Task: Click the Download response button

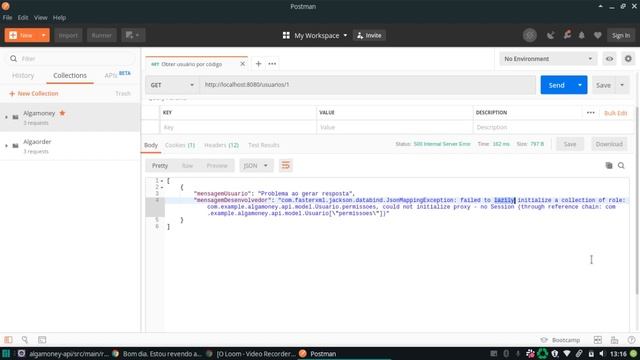Action: (609, 144)
